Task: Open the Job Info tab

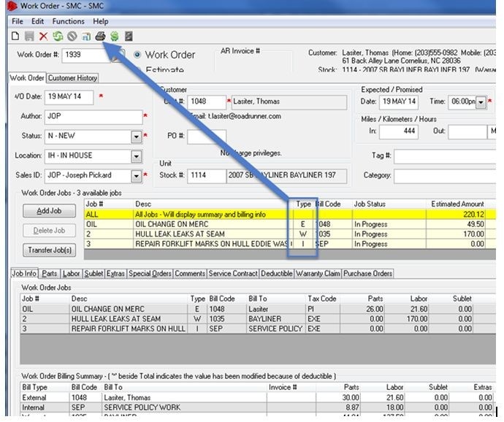Action: (24, 274)
